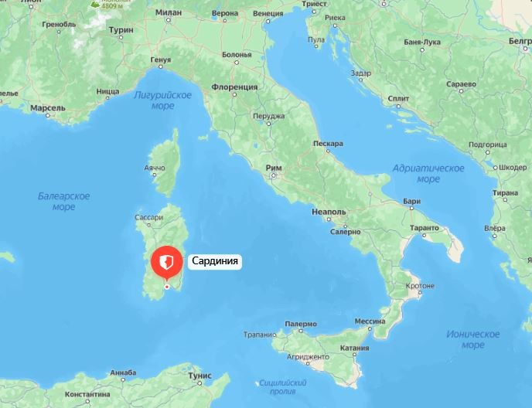Viewport: 532px width, 408px height.
Task: Click the Лигурийское море label
Action: pos(162,100)
